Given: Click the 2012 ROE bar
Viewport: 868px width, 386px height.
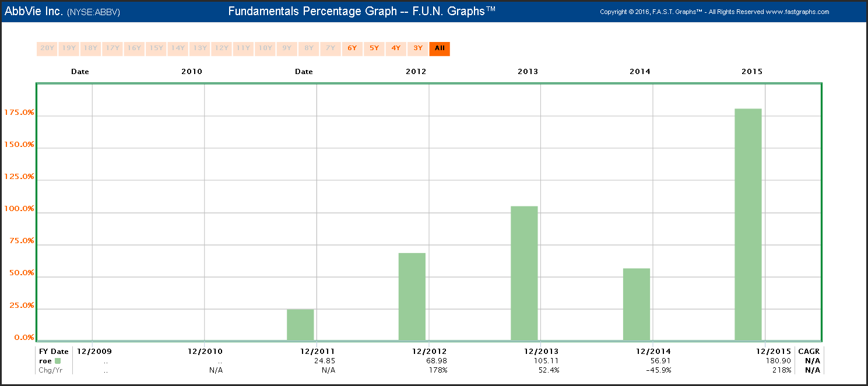Looking at the screenshot, I should click(x=412, y=296).
